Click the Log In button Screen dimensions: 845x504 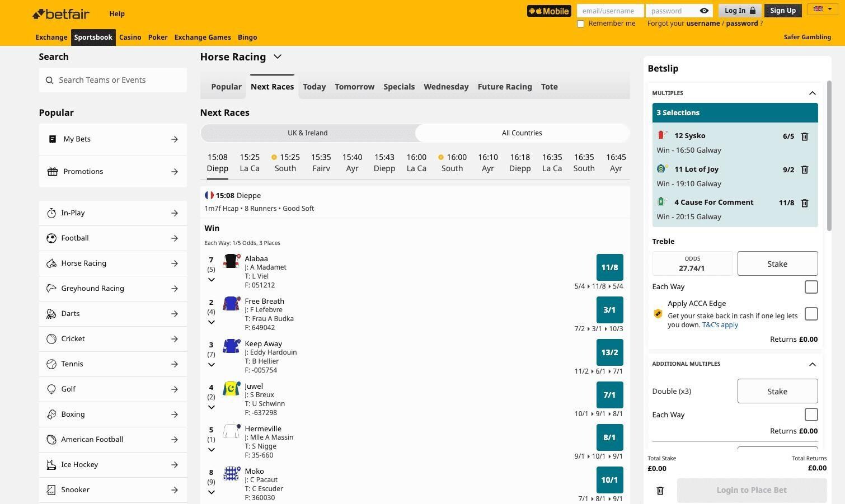[739, 11]
